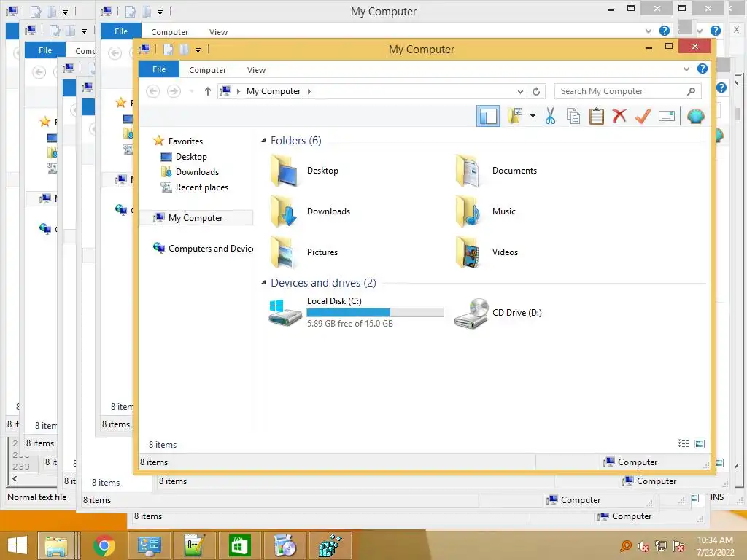Image resolution: width=747 pixels, height=560 pixels.
Task: Switch to Details view button
Action: tap(683, 444)
